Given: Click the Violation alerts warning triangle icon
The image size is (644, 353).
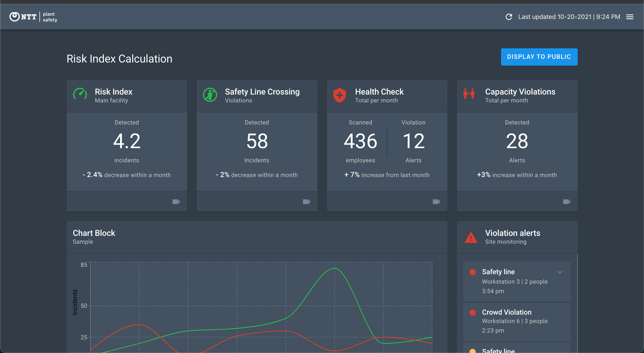Looking at the screenshot, I should tap(471, 237).
